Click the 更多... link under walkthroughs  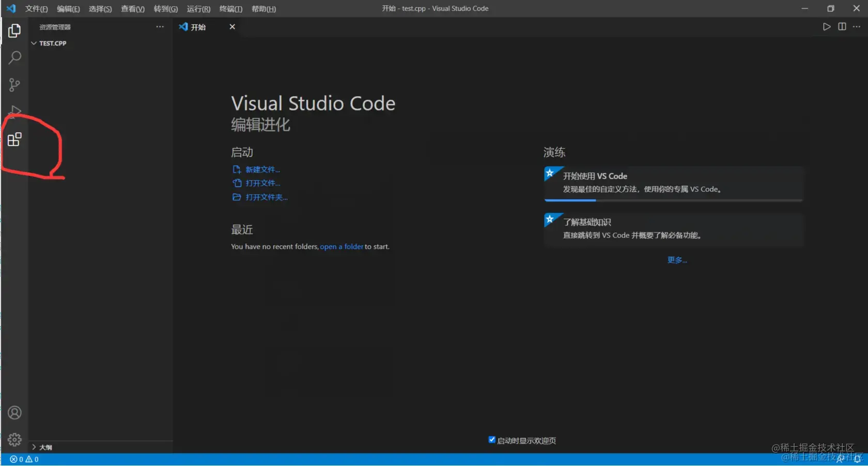677,260
